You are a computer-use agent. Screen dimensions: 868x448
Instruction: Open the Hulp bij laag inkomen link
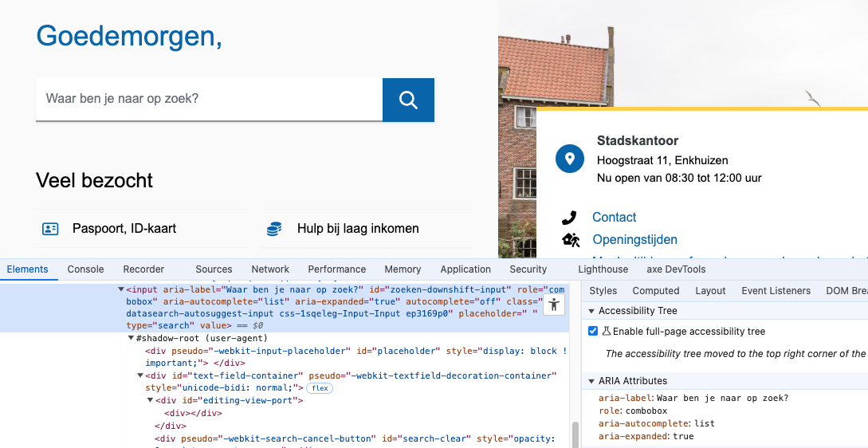[x=358, y=229]
